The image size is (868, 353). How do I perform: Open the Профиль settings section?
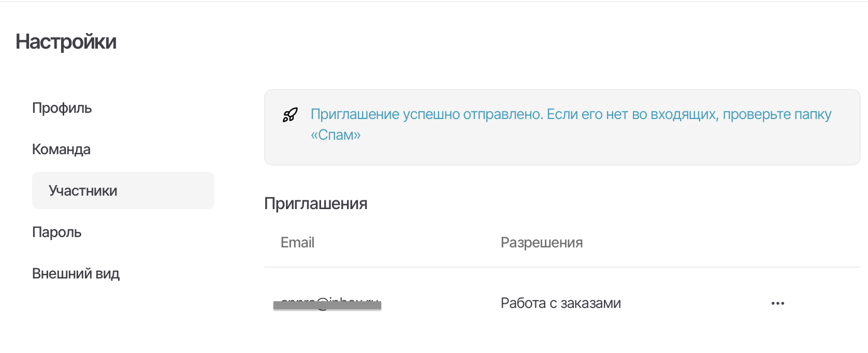click(62, 108)
